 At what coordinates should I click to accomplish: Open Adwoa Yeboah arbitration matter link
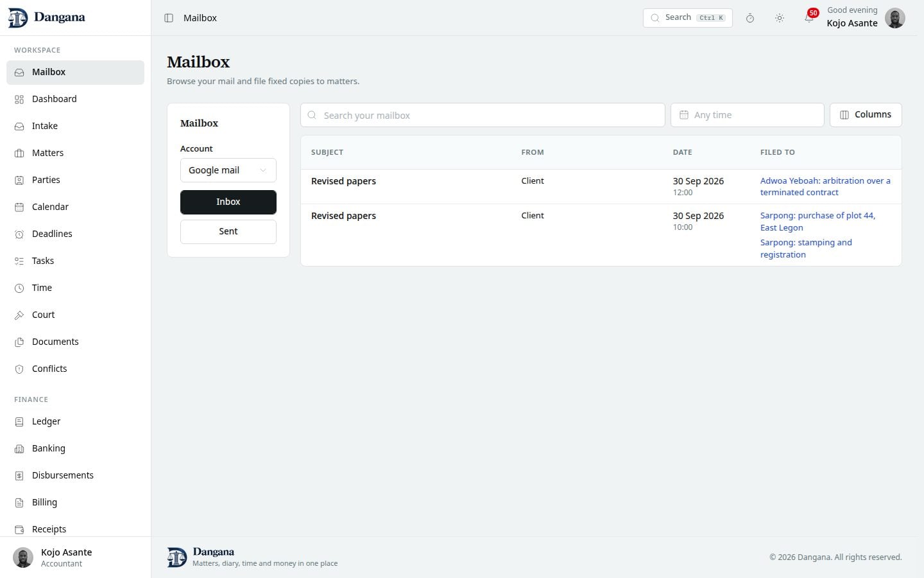[x=825, y=187]
